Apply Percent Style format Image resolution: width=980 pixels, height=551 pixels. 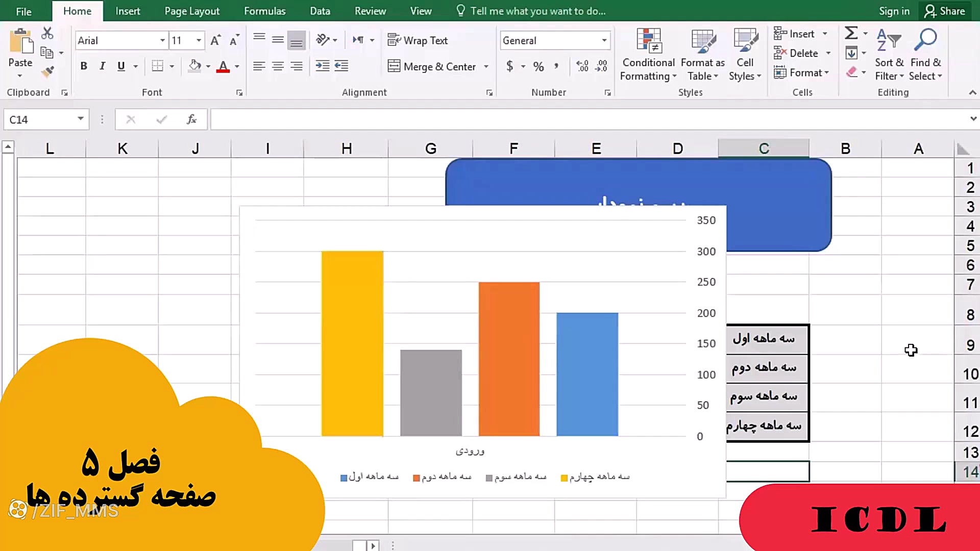point(538,66)
